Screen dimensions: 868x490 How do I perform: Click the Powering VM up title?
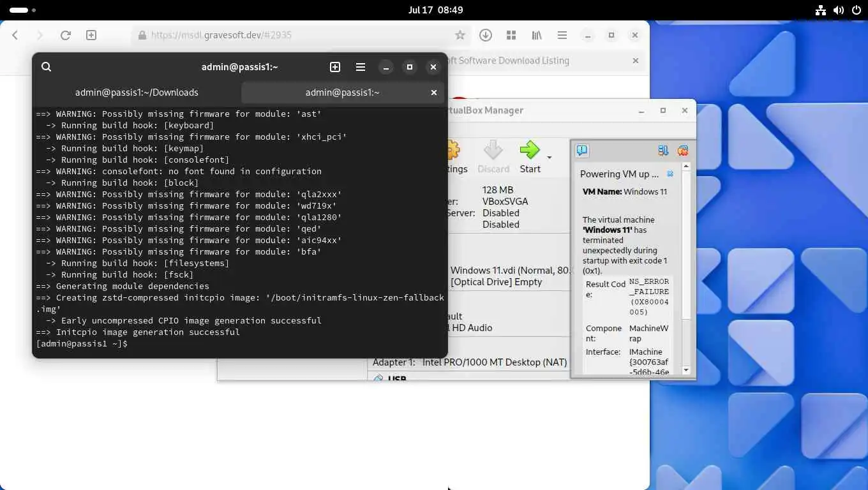[x=619, y=174]
